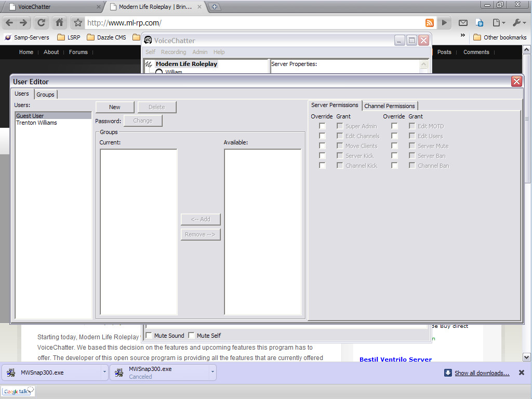Click the password Change button

tap(143, 121)
